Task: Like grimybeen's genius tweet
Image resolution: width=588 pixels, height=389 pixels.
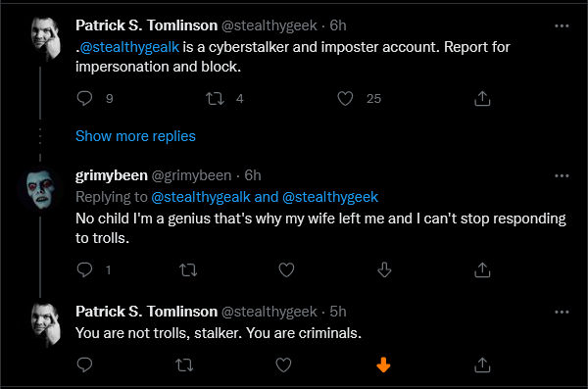Action: tap(286, 269)
